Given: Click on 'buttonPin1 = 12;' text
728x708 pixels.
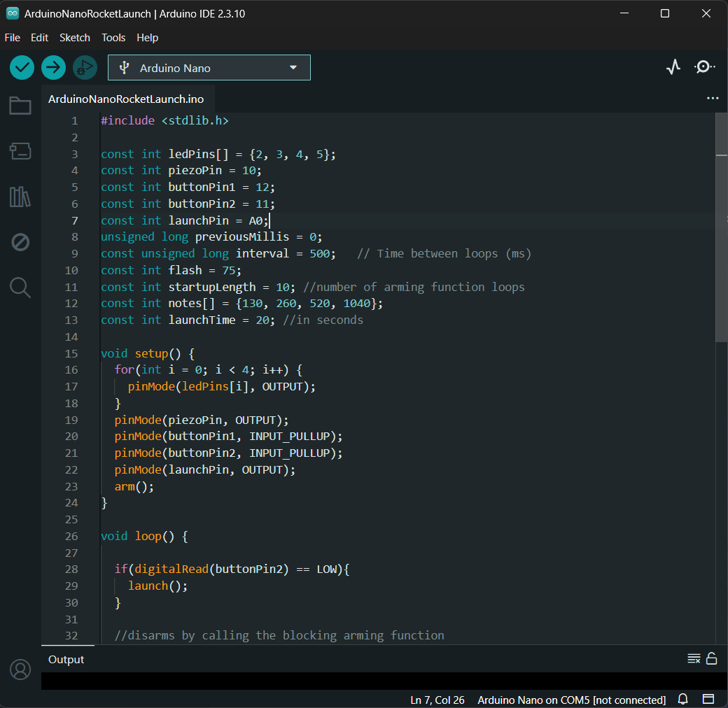Looking at the screenshot, I should pyautogui.click(x=221, y=187).
